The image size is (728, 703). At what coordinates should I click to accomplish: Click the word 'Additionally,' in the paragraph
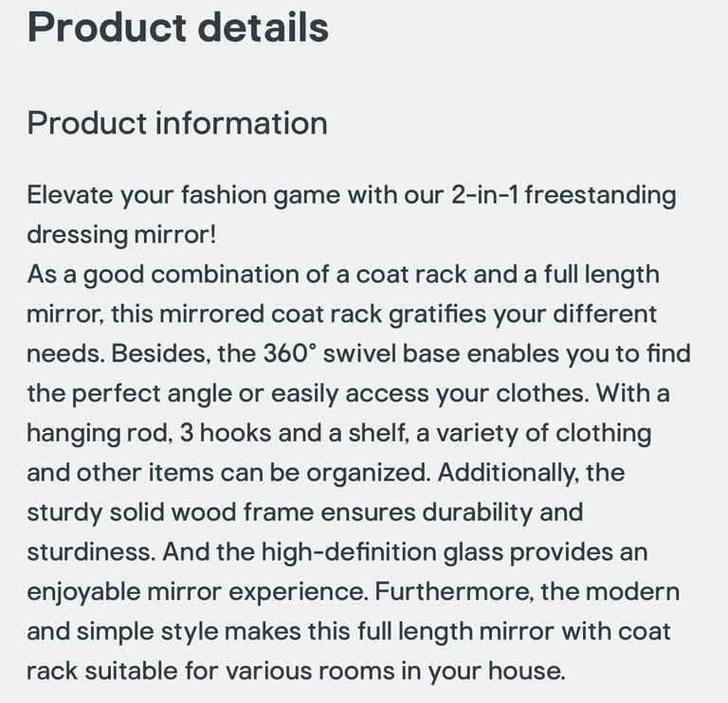(508, 473)
